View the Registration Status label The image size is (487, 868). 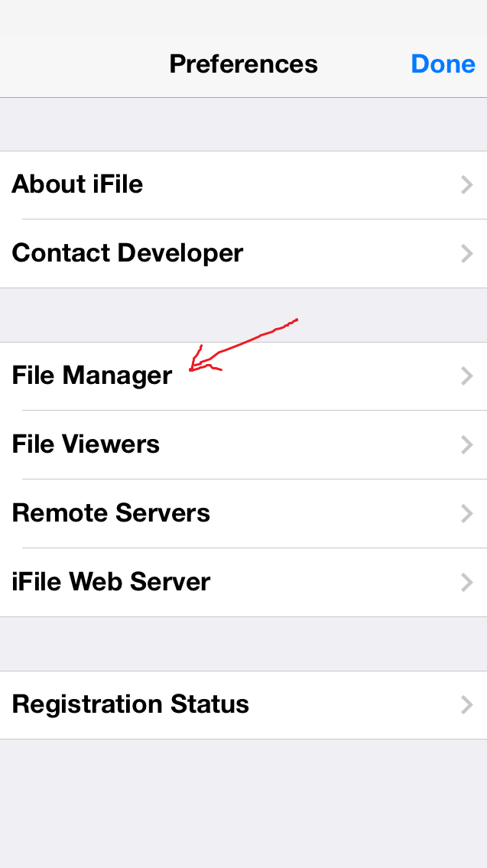pyautogui.click(x=131, y=704)
